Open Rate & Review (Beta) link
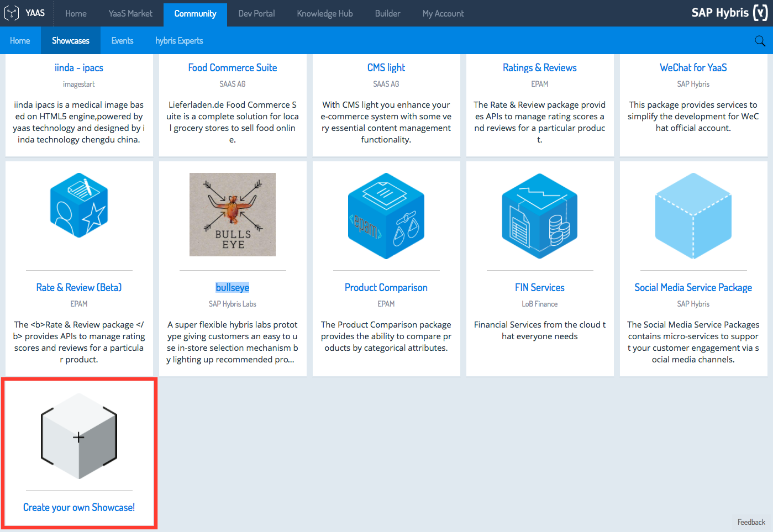 (x=79, y=288)
